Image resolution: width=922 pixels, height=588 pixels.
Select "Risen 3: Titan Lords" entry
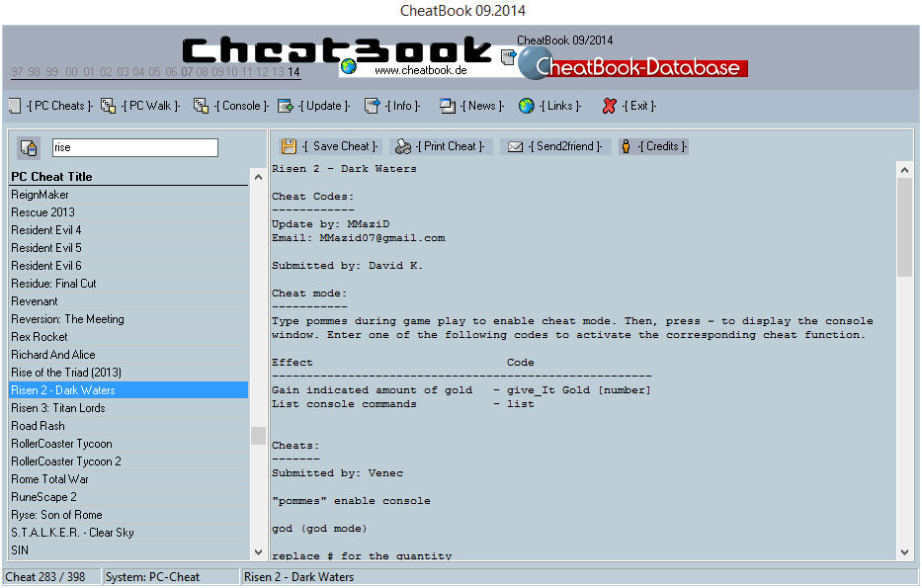tap(128, 408)
